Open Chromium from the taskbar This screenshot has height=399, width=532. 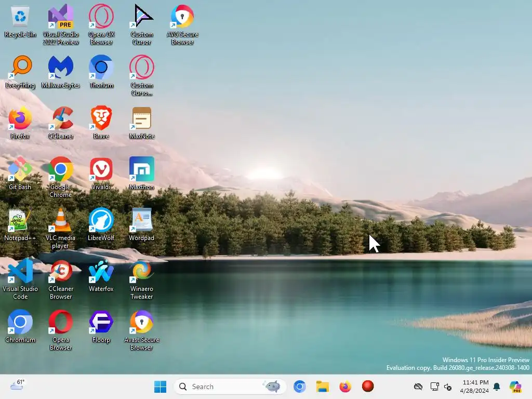[x=300, y=387]
